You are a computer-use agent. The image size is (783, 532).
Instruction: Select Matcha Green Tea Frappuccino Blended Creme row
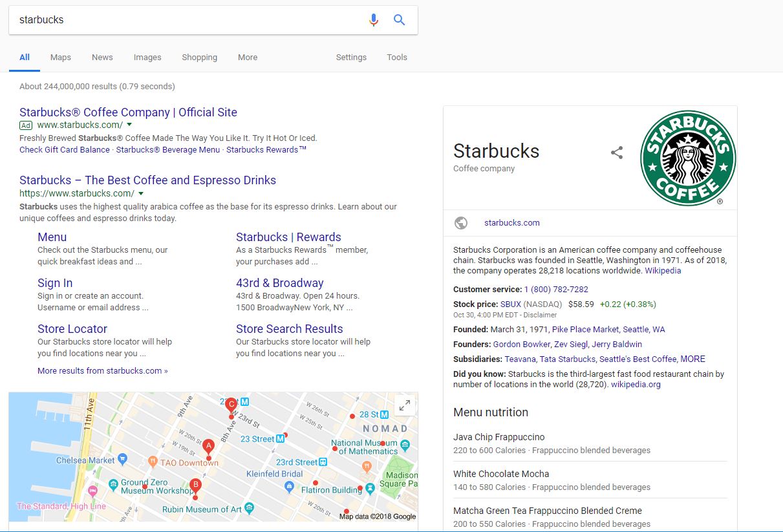[590, 516]
